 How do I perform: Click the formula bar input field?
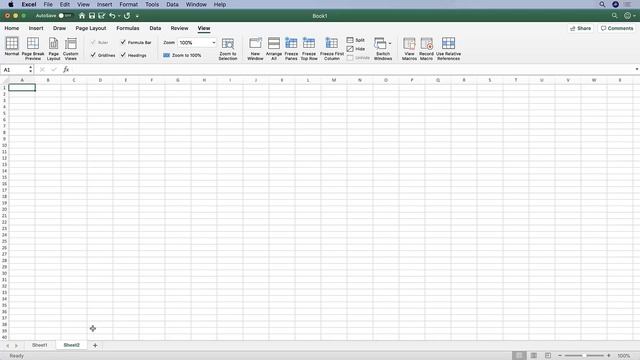tap(353, 70)
